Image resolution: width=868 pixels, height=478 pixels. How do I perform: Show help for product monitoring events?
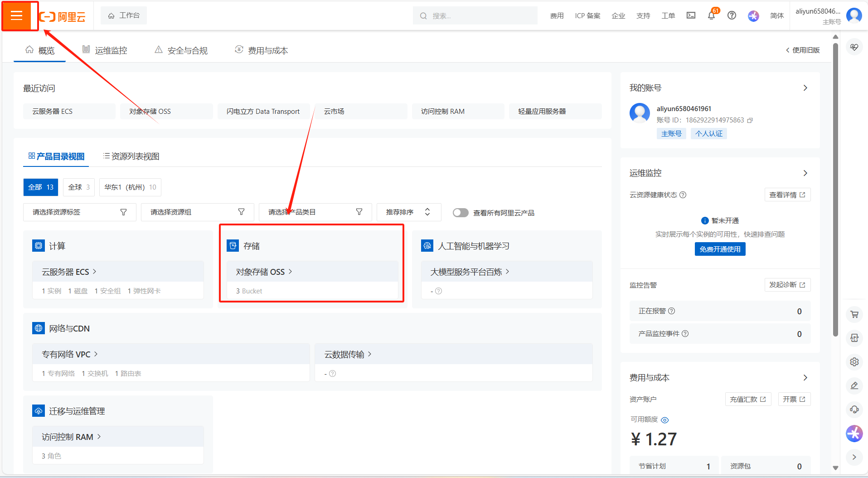(x=685, y=333)
